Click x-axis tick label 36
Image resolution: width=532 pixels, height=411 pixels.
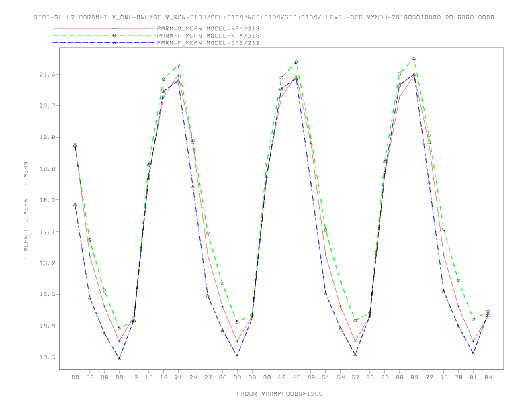coord(252,377)
